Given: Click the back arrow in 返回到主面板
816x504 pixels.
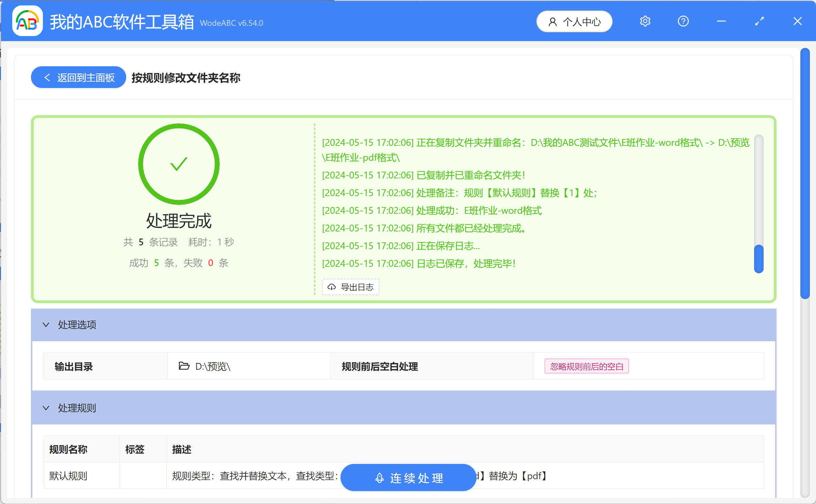Looking at the screenshot, I should click(x=47, y=77).
